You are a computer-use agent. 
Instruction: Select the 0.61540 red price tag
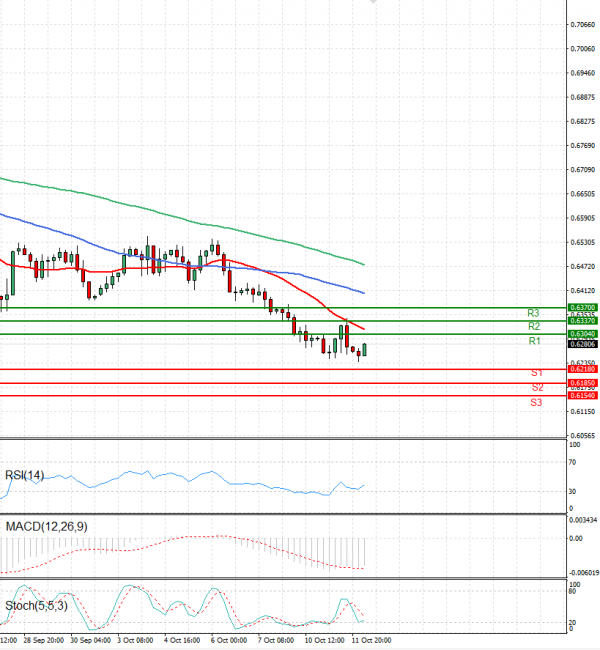(x=583, y=396)
